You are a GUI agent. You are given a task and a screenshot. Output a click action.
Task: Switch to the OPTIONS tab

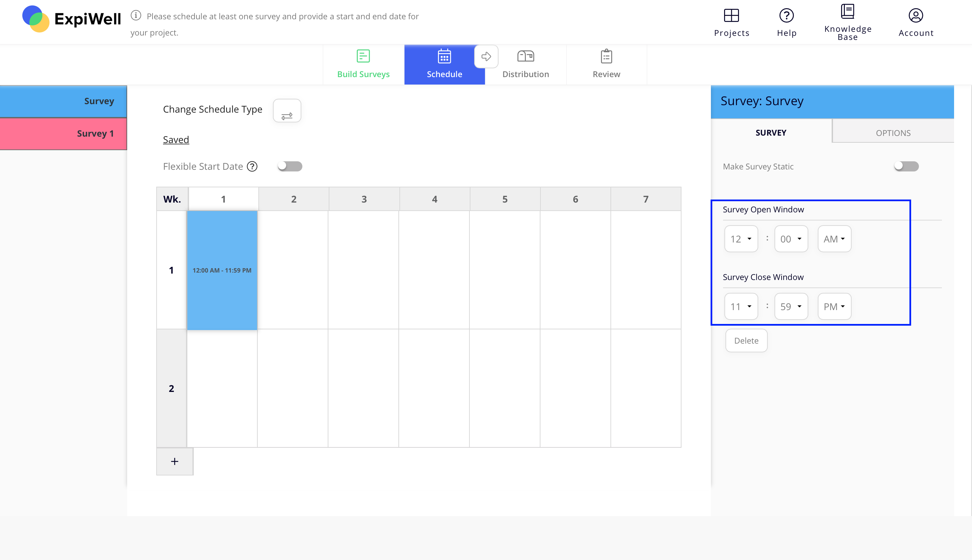[893, 133]
